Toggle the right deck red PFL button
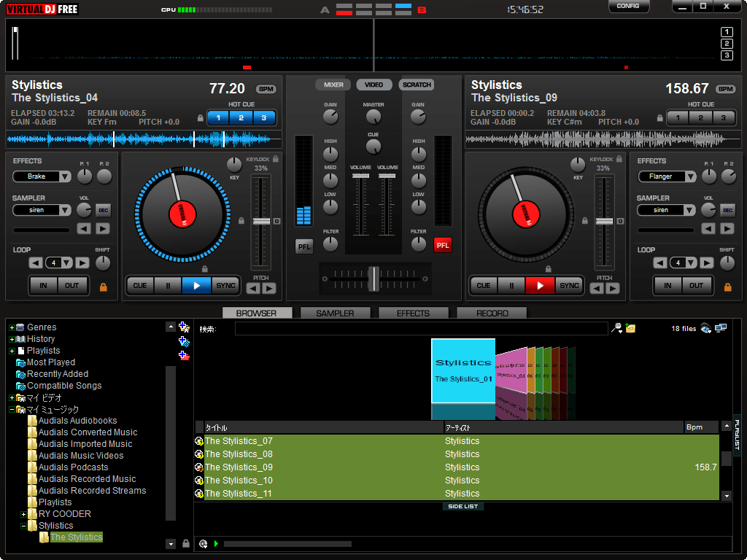This screenshot has width=747, height=560. coord(443,245)
